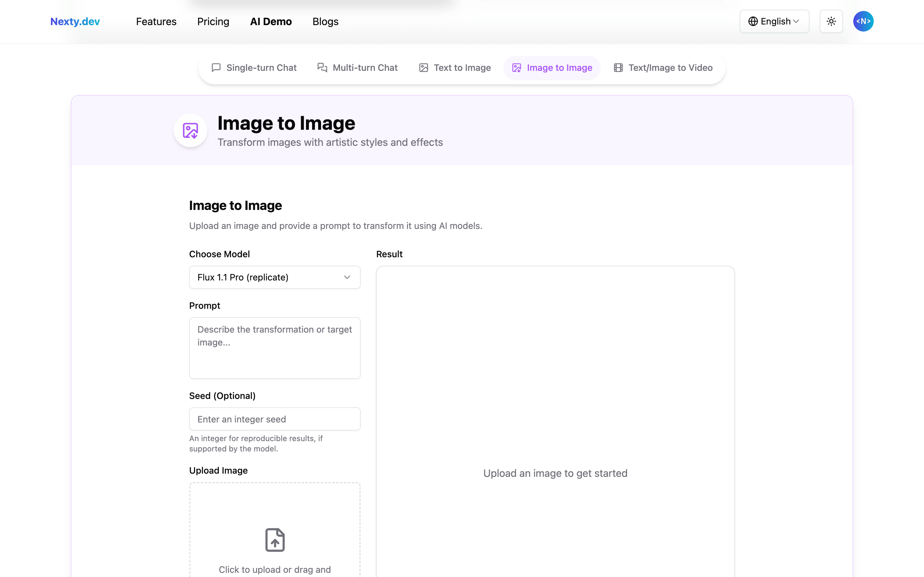The height and width of the screenshot is (577, 924).
Task: Open the Features menu item
Action: [x=156, y=21]
